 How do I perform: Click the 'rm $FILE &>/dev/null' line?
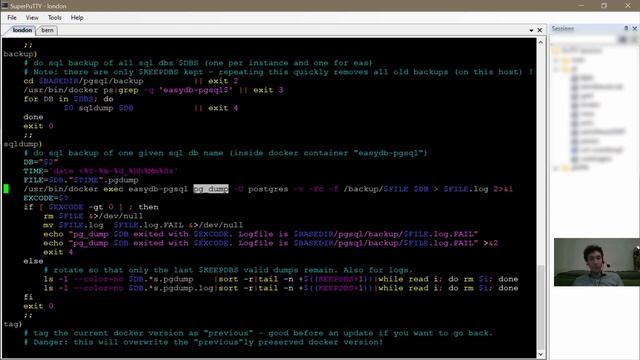(x=93, y=216)
